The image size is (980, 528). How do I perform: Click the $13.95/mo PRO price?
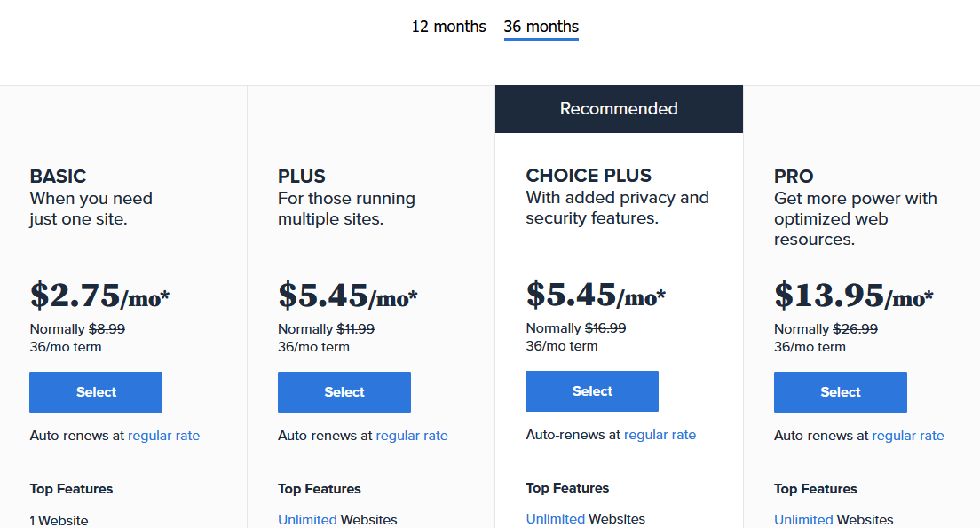pos(853,296)
